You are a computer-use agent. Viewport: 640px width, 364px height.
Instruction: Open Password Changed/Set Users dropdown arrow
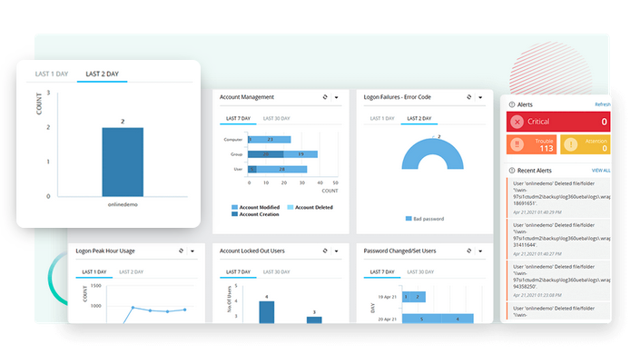tap(479, 251)
